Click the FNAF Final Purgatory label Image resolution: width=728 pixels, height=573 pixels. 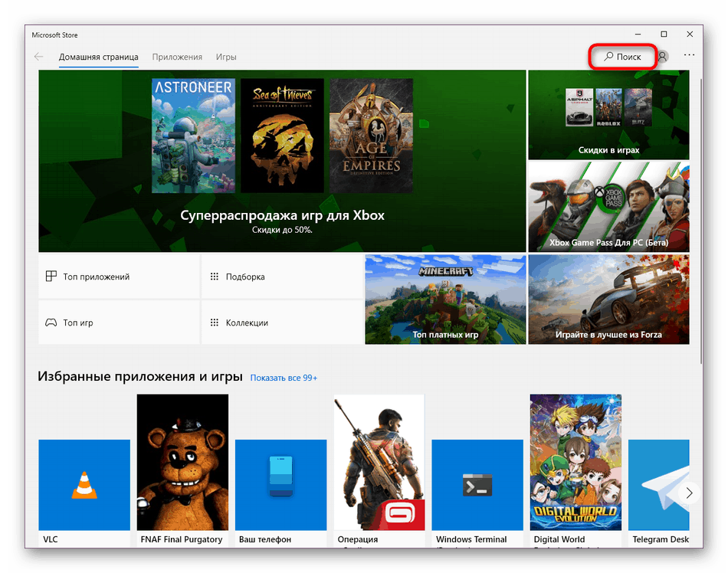pyautogui.click(x=182, y=539)
